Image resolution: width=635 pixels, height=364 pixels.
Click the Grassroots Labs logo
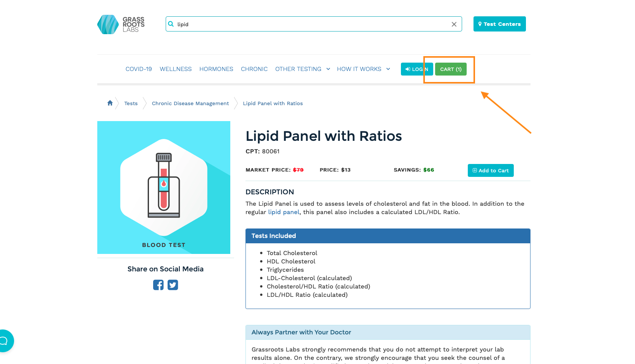coord(121,24)
